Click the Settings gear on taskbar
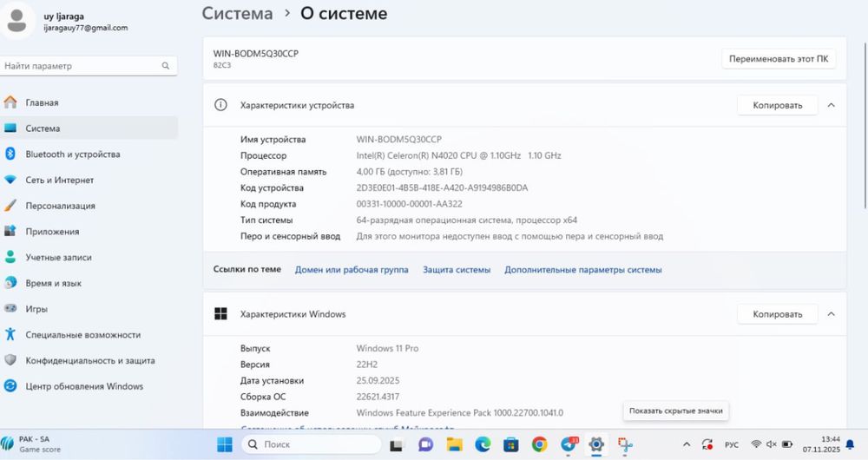 [x=596, y=444]
